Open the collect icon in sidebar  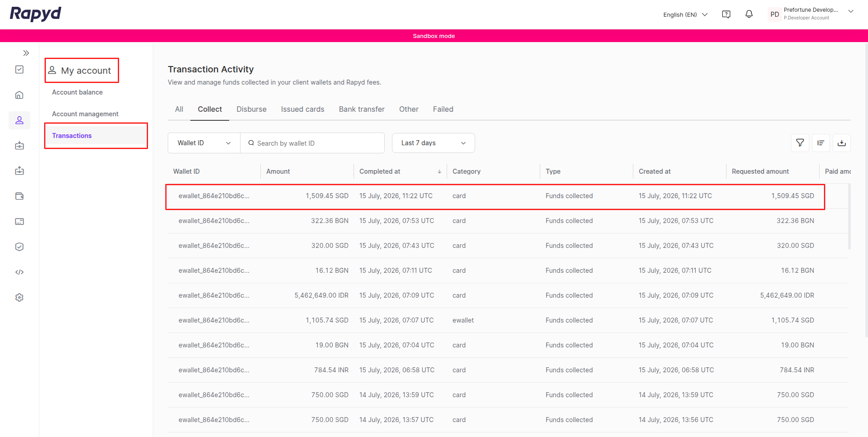pyautogui.click(x=19, y=146)
